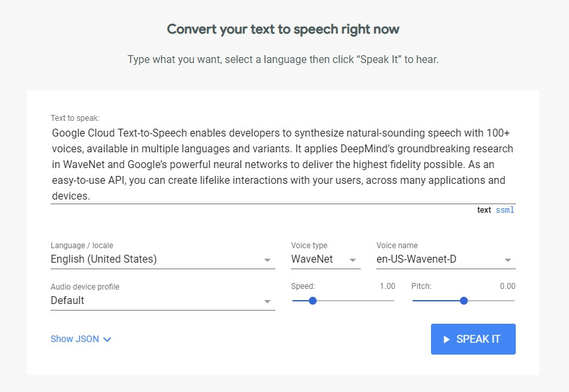Click inside the Text to speak field
This screenshot has height=392, width=569.
pyautogui.click(x=283, y=163)
